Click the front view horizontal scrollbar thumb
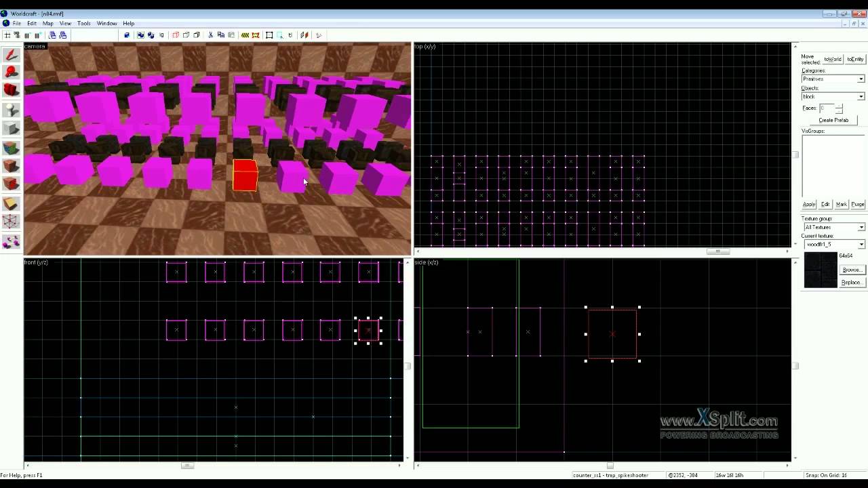This screenshot has height=488, width=868. tap(188, 466)
